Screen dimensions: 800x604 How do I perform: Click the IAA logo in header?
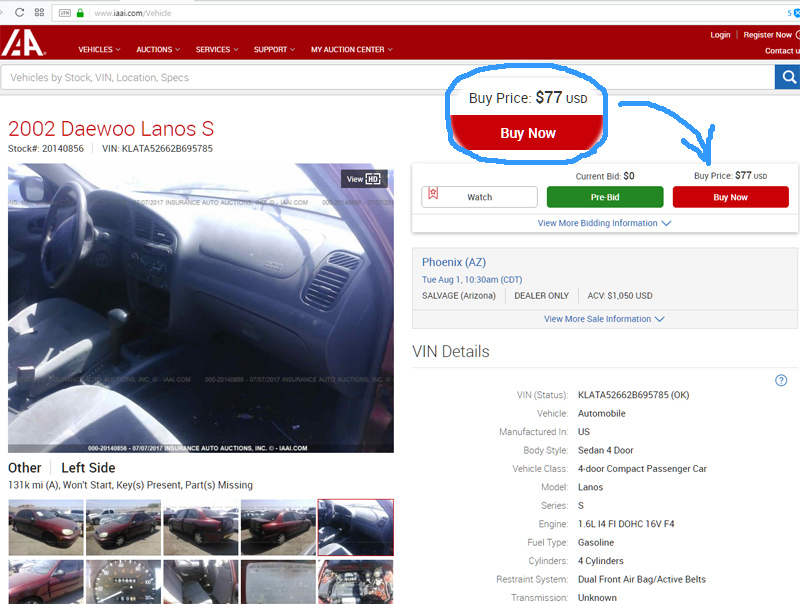(x=22, y=43)
